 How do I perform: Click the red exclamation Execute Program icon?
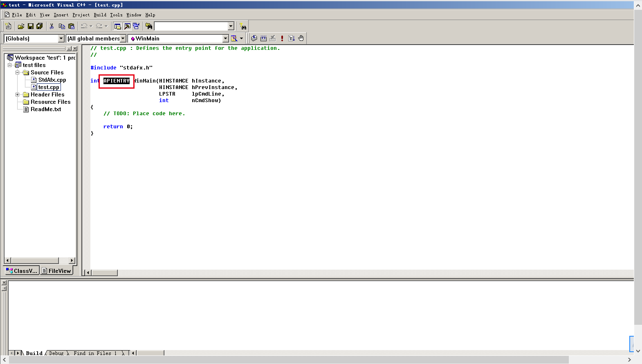282,38
